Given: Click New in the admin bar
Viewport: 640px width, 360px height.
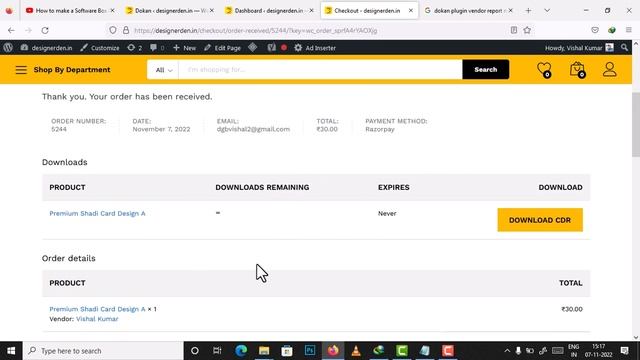Looking at the screenshot, I should coord(184,48).
